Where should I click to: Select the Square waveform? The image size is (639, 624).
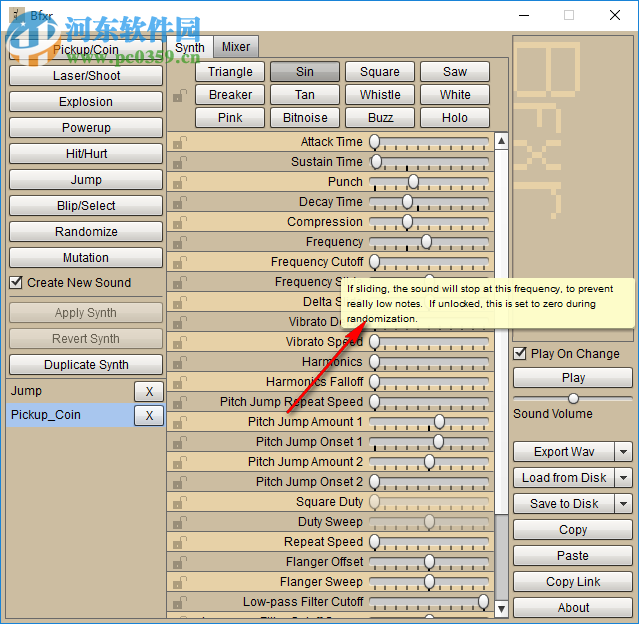(x=380, y=72)
